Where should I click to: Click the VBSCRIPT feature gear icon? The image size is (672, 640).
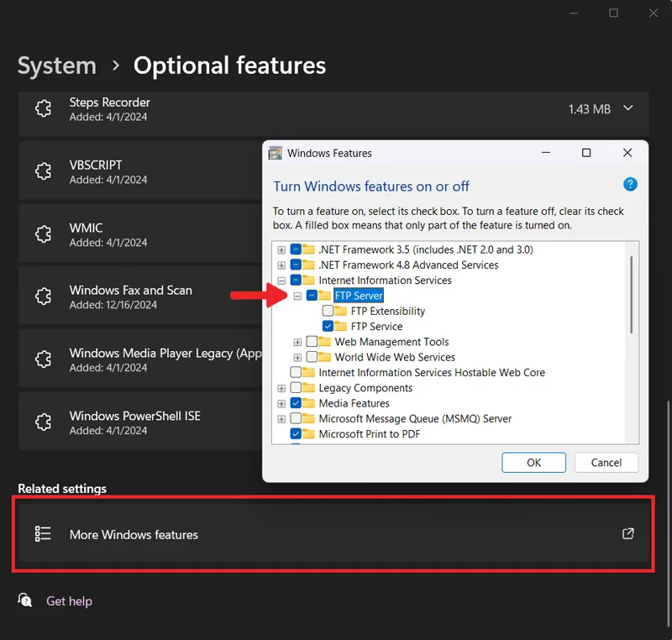tap(44, 171)
